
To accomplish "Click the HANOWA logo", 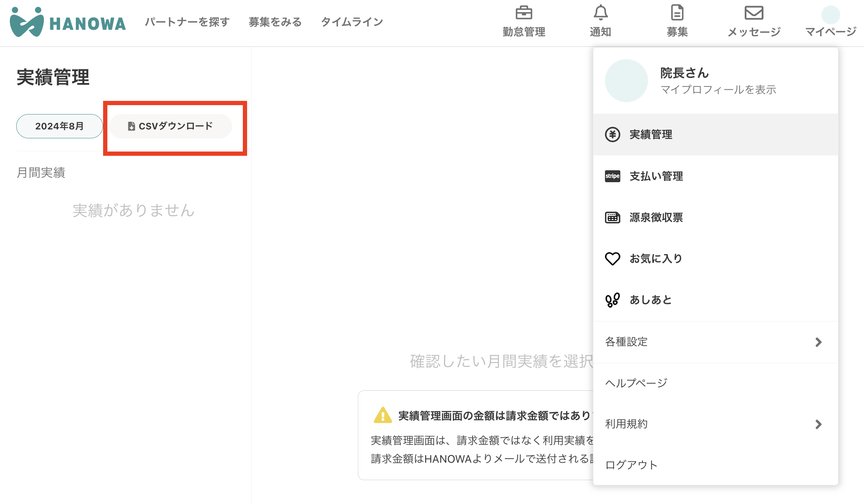I will (x=68, y=22).
